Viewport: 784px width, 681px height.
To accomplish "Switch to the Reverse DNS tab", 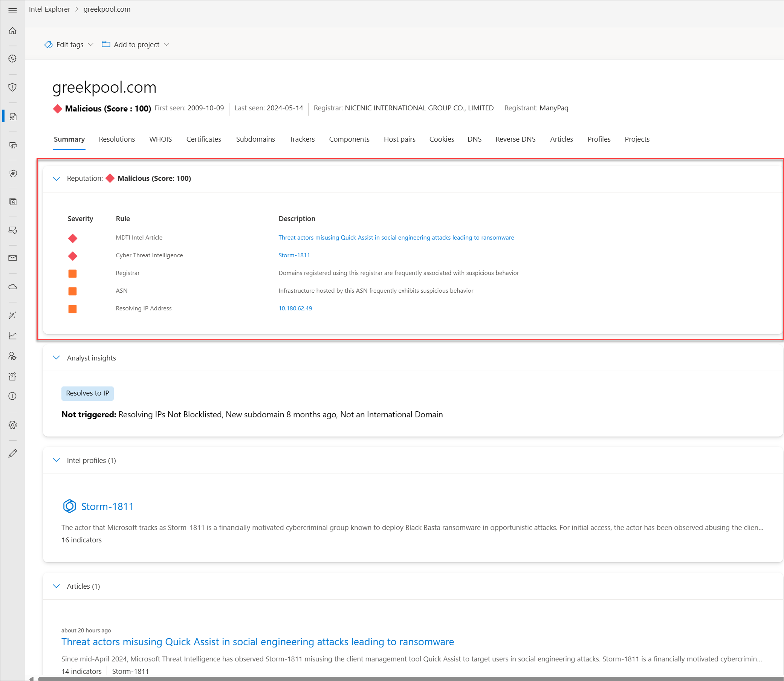I will 515,139.
